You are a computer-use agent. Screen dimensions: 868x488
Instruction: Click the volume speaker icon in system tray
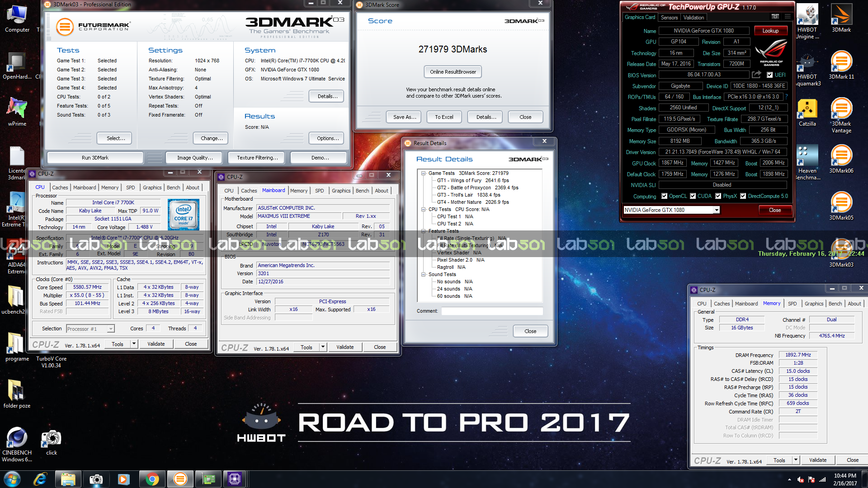tap(801, 479)
